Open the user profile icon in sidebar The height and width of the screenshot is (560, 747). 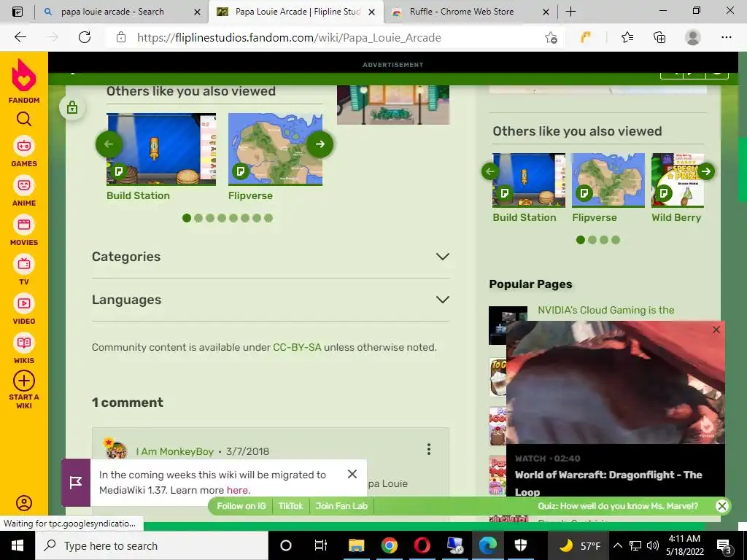(24, 503)
